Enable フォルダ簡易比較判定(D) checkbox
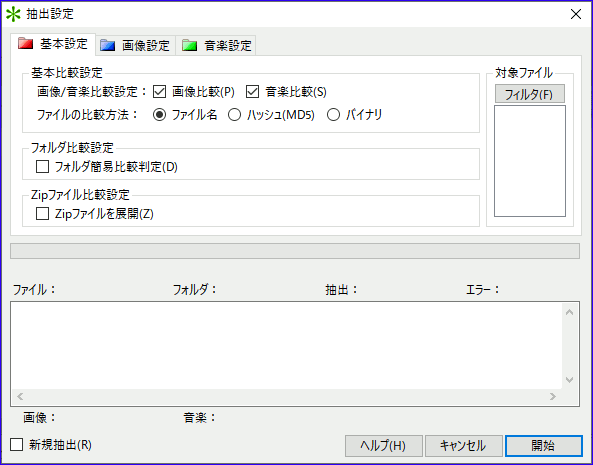The height and width of the screenshot is (465, 593). [42, 167]
